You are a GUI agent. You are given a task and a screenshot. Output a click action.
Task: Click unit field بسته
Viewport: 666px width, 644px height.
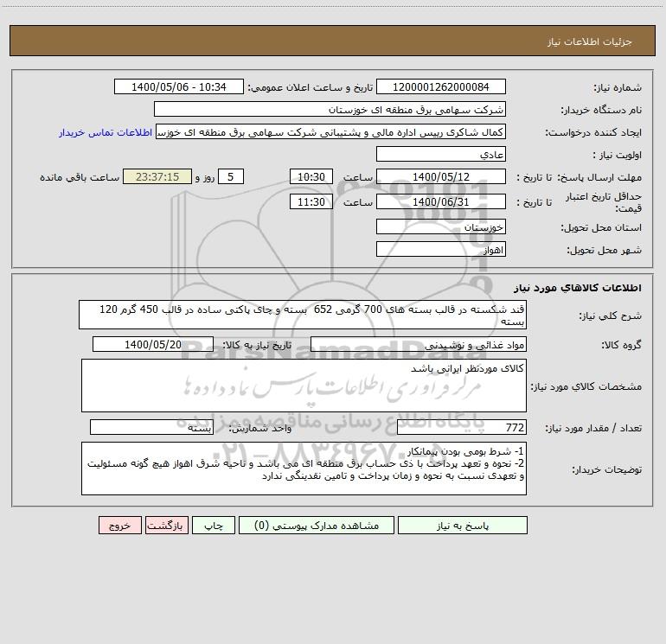(151, 427)
